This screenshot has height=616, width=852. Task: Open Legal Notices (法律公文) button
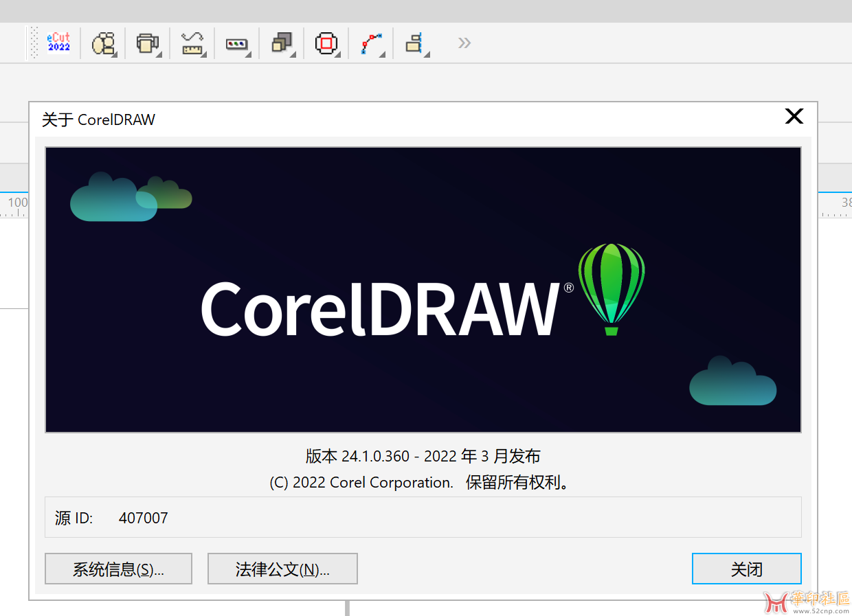click(282, 569)
